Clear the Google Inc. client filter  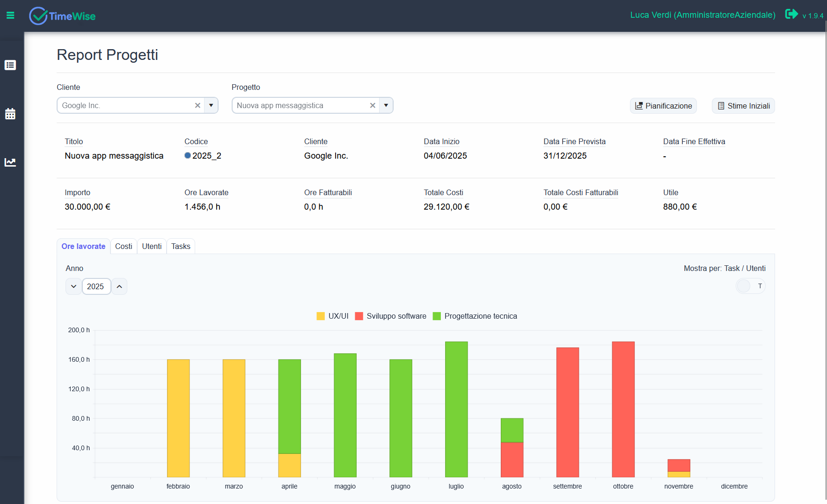click(x=198, y=105)
